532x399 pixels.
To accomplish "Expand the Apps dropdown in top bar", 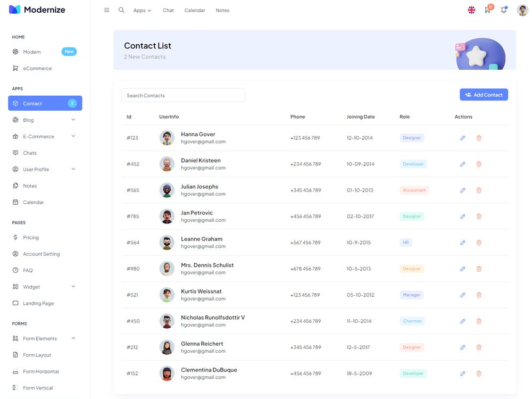I will pos(142,11).
